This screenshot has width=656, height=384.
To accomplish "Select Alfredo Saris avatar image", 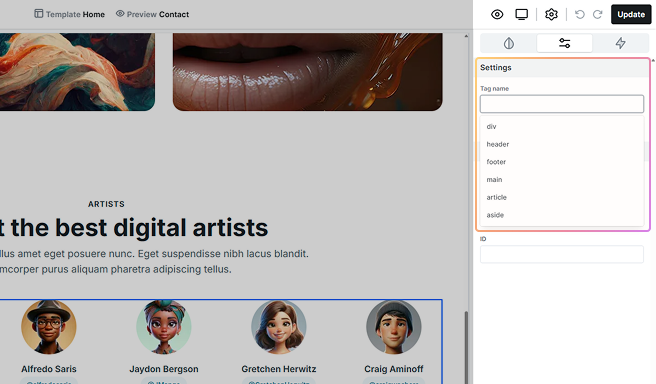I will click(x=49, y=327).
